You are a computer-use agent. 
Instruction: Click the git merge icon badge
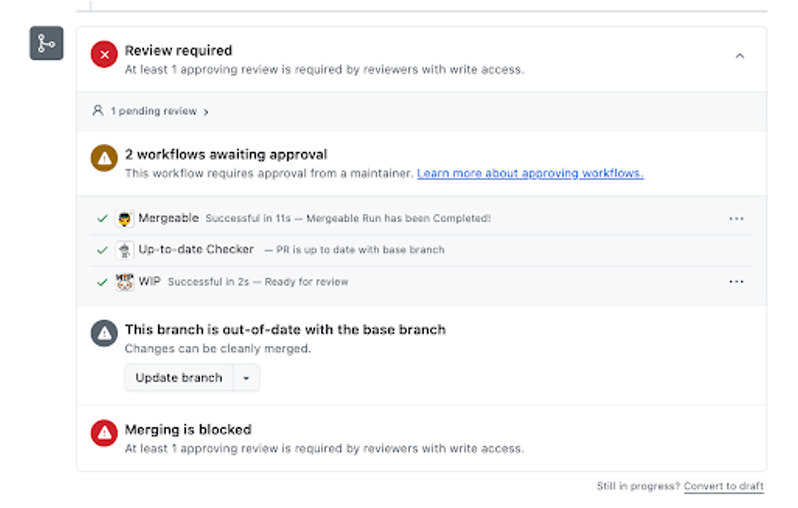(46, 43)
